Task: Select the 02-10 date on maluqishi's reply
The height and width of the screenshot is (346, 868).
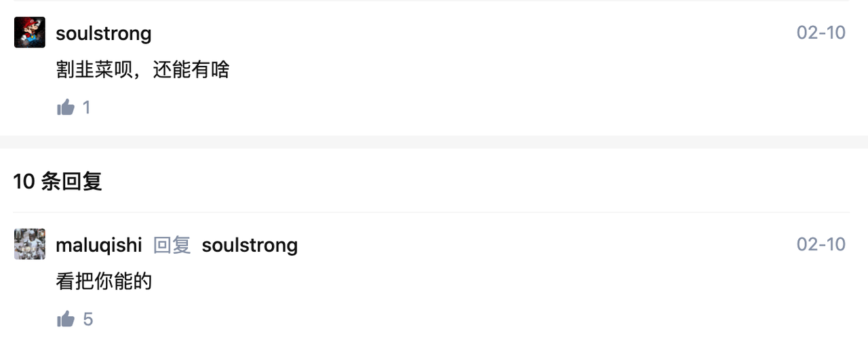Action: [821, 244]
